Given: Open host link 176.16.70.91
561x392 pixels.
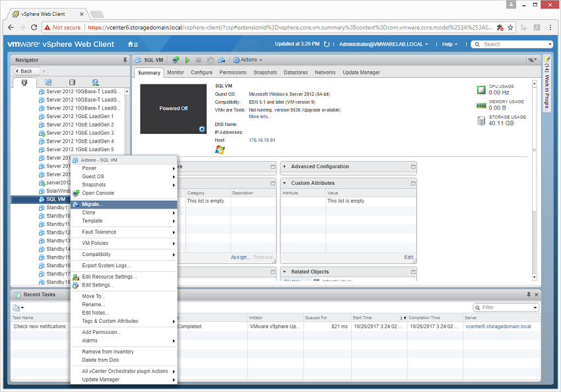Looking at the screenshot, I should tap(262, 140).
